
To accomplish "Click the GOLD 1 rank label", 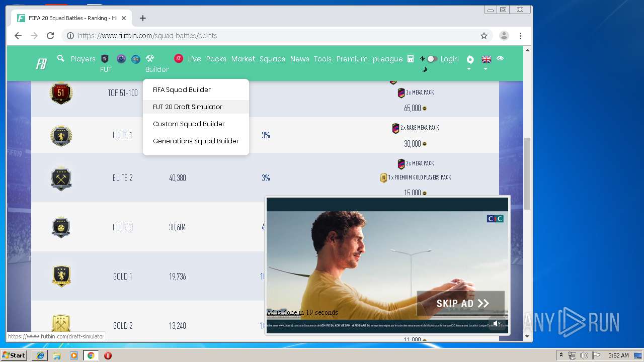I will pyautogui.click(x=122, y=277).
